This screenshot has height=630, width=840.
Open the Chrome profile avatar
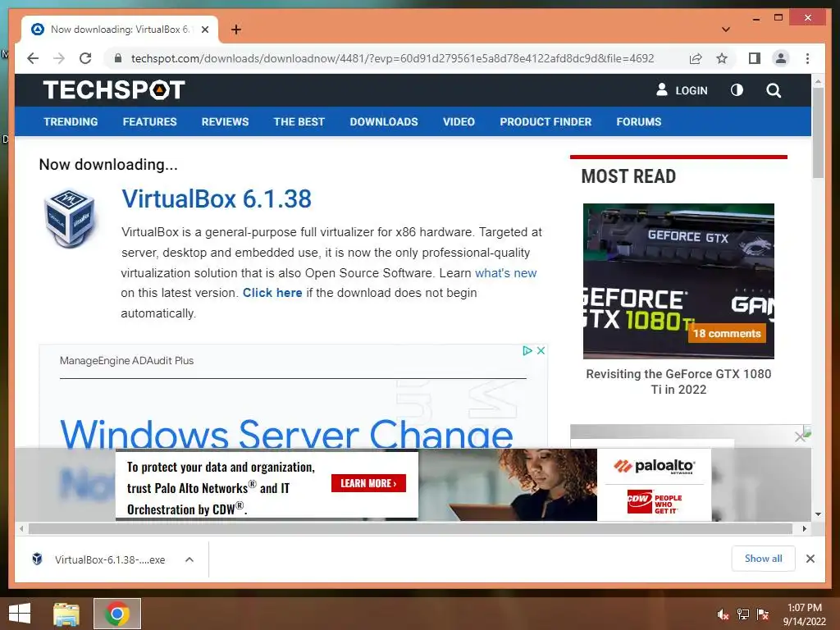click(781, 58)
